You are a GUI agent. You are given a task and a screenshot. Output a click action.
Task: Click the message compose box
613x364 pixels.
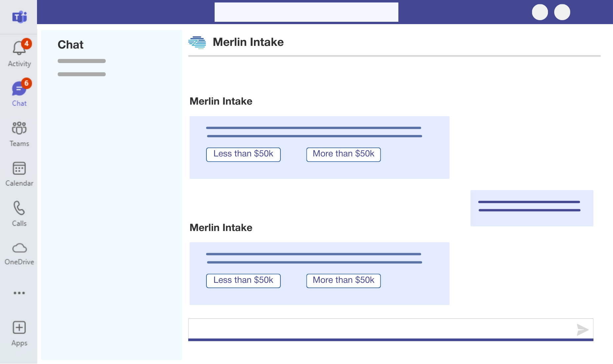(x=380, y=329)
